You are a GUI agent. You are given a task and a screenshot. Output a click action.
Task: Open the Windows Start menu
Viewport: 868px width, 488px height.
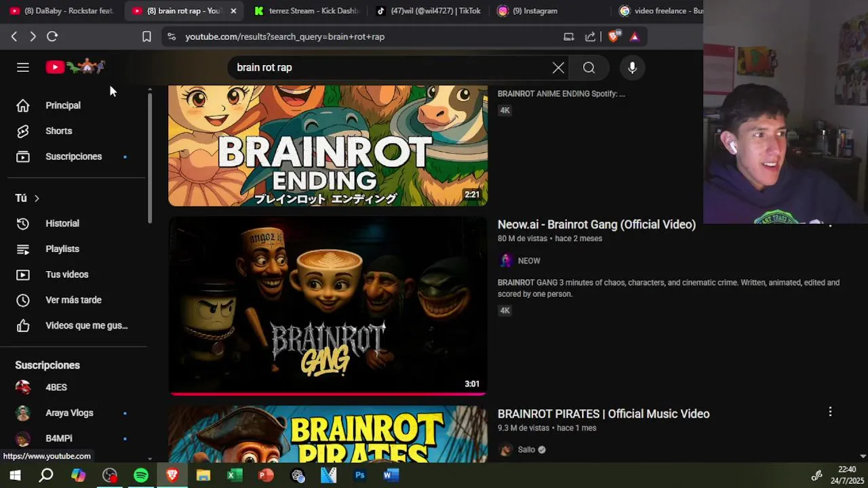click(x=15, y=475)
